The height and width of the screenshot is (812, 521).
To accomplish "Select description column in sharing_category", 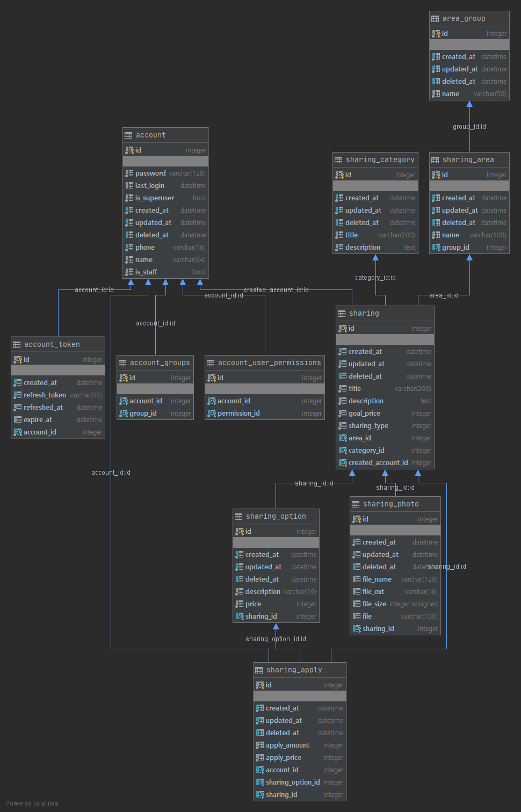I will pos(375,248).
